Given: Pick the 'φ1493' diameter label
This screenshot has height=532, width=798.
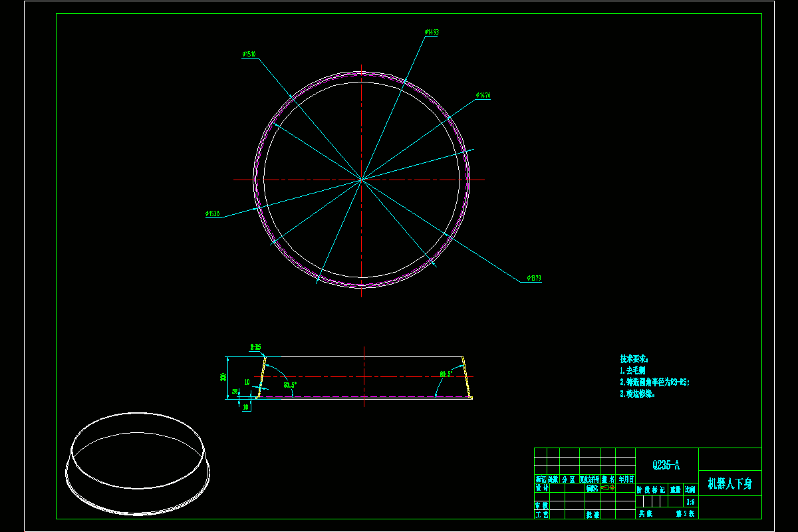Looking at the screenshot, I should tap(432, 32).
